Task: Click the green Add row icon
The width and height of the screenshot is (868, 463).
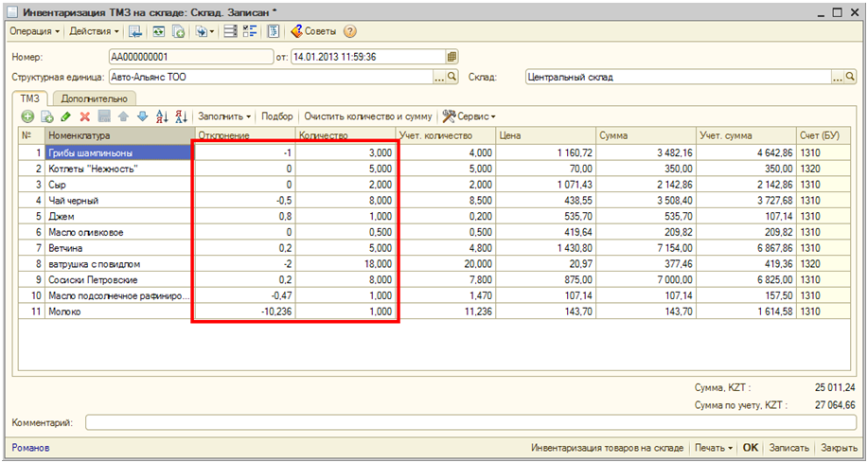Action: coord(27,116)
